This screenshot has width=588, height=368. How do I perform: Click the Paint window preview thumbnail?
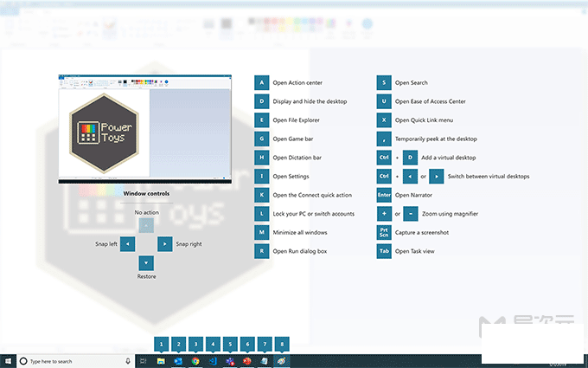click(144, 129)
